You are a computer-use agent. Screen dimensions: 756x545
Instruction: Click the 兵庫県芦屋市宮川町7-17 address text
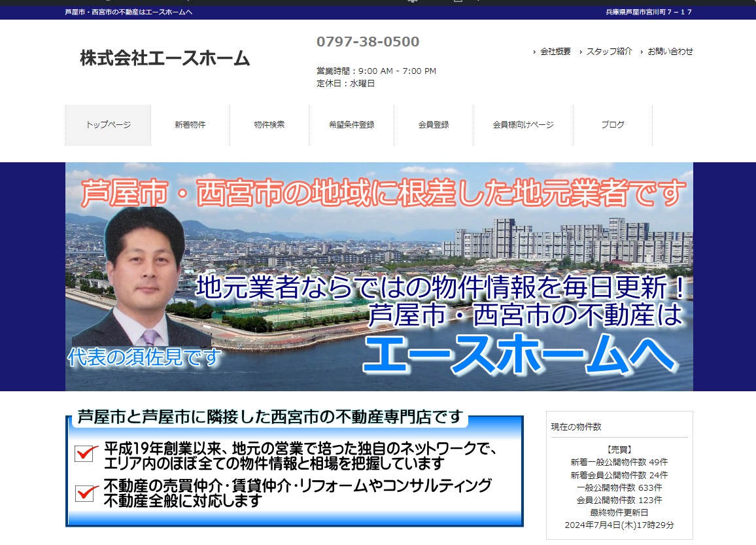(x=649, y=12)
